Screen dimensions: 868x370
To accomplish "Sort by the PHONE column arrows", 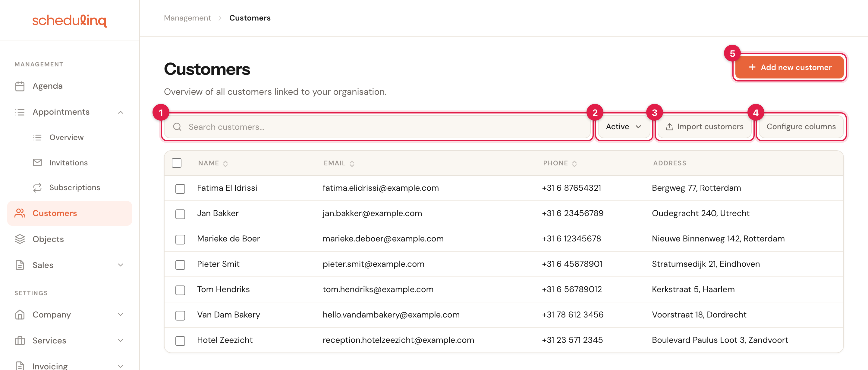I will (574, 164).
